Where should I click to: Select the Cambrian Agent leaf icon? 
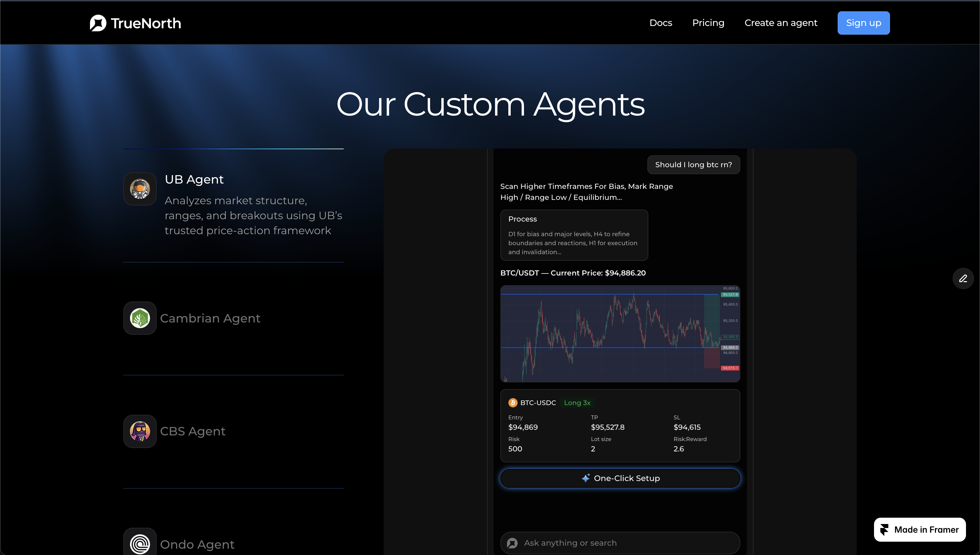pyautogui.click(x=140, y=318)
